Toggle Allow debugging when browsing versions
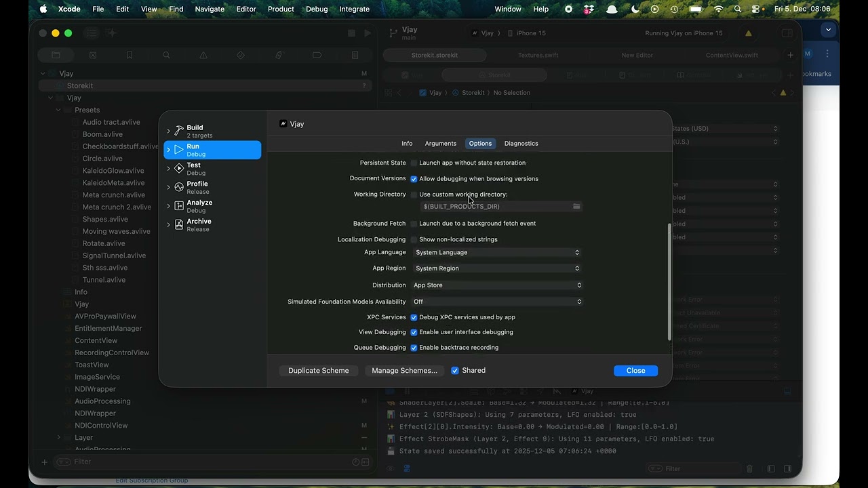Image resolution: width=868 pixels, height=488 pixels. click(x=414, y=179)
